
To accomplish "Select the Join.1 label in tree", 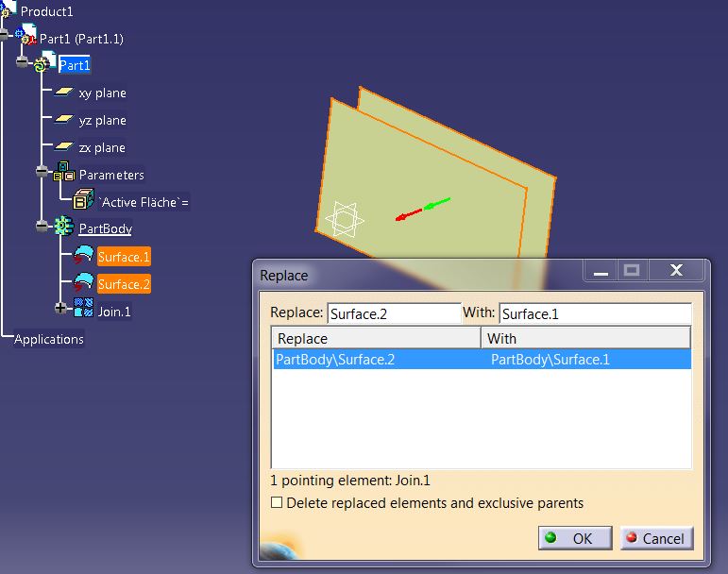I will pos(114,312).
